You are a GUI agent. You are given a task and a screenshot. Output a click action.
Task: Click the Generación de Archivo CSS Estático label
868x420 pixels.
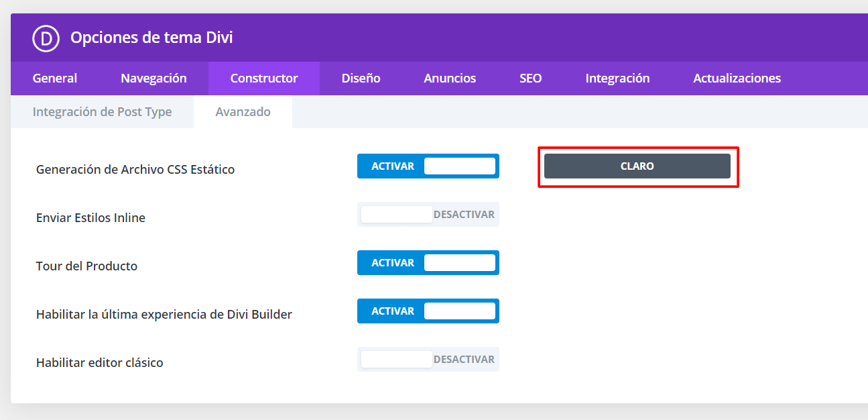(135, 170)
